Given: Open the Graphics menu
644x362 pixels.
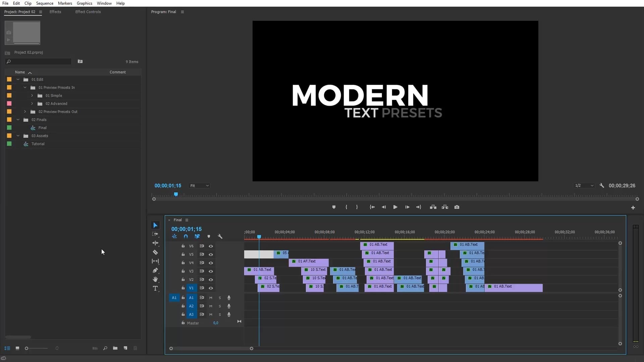Looking at the screenshot, I should tap(85, 3).
